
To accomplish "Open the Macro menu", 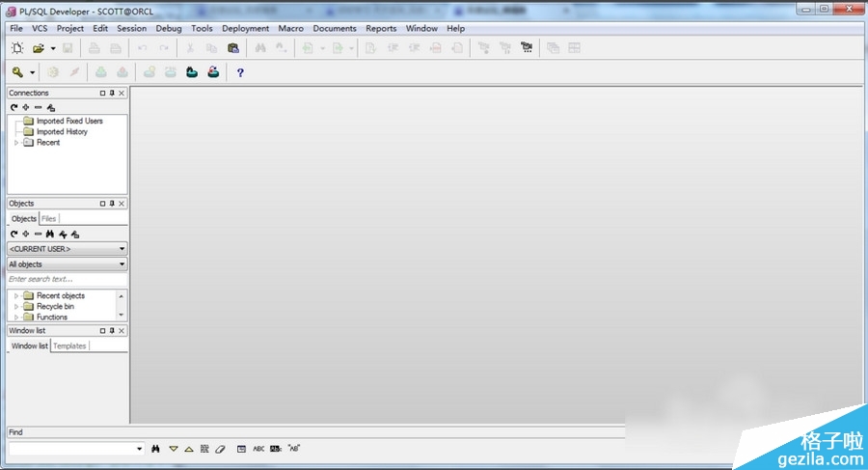I will (290, 28).
